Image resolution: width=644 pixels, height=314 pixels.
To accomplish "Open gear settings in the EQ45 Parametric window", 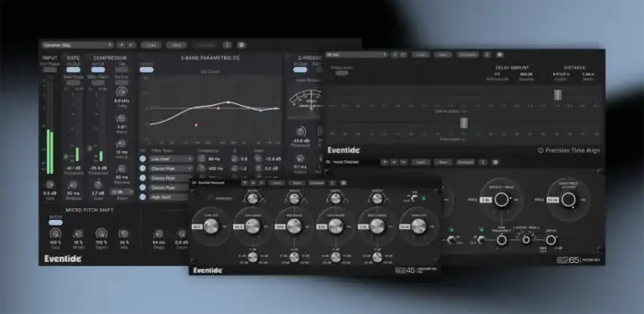I will [344, 182].
